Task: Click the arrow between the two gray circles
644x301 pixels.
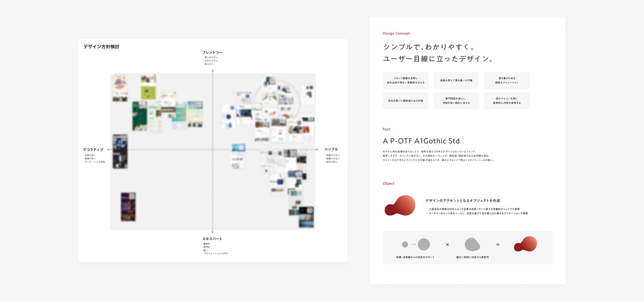Action: [413, 244]
